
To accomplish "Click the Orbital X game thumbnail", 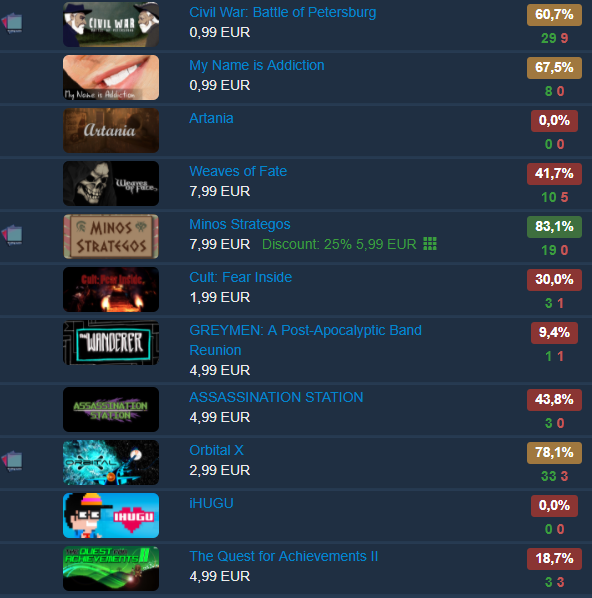I will tap(111, 463).
